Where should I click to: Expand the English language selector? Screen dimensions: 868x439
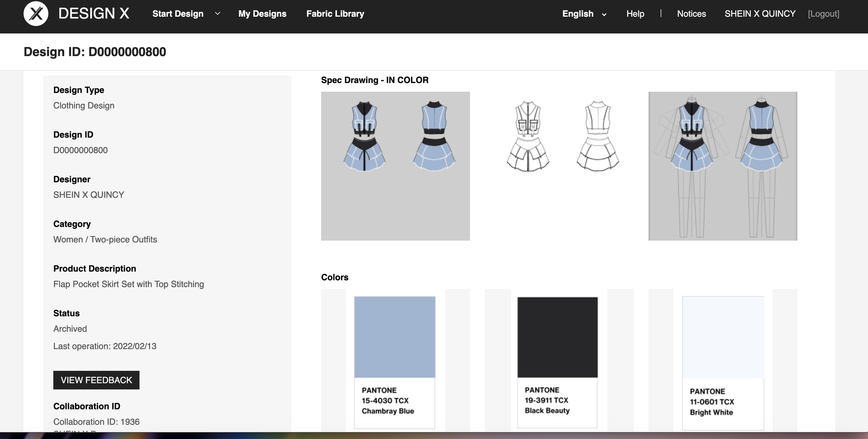pyautogui.click(x=577, y=14)
